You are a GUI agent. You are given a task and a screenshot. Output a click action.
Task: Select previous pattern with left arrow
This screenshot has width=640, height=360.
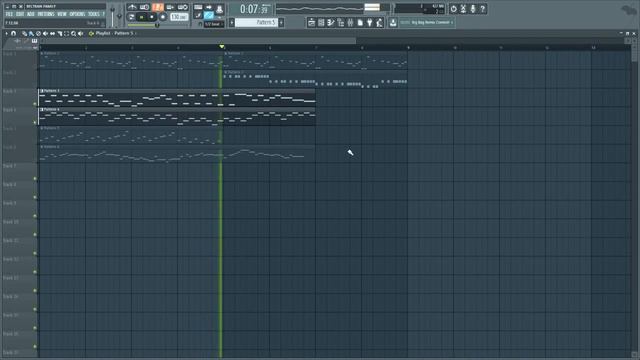point(232,22)
